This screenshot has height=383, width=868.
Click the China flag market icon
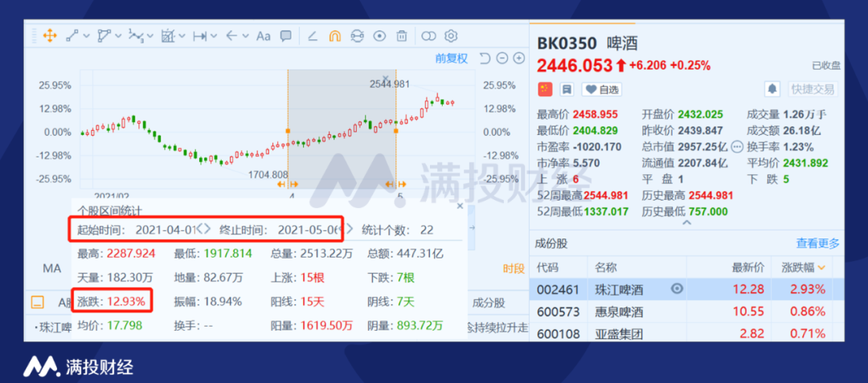pos(545,89)
